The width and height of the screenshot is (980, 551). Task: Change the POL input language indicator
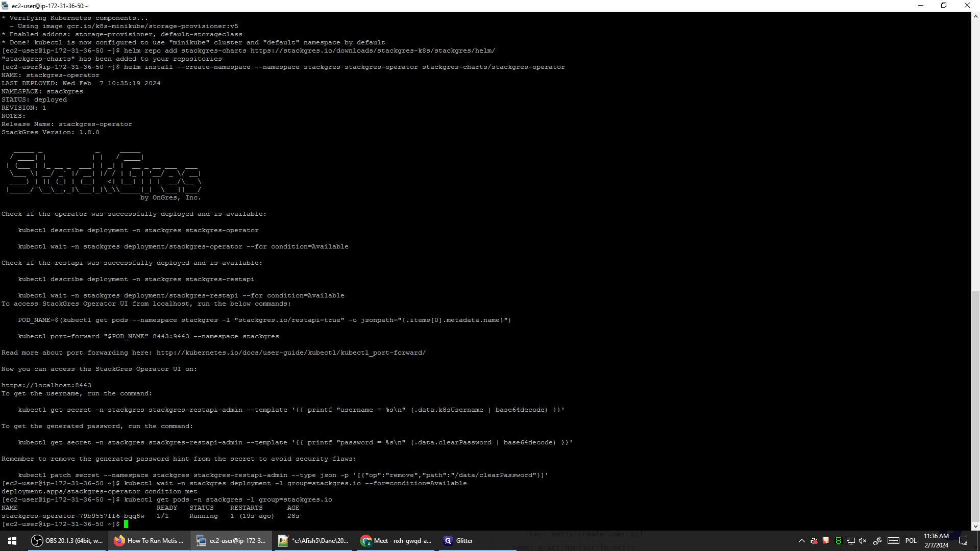(x=911, y=541)
